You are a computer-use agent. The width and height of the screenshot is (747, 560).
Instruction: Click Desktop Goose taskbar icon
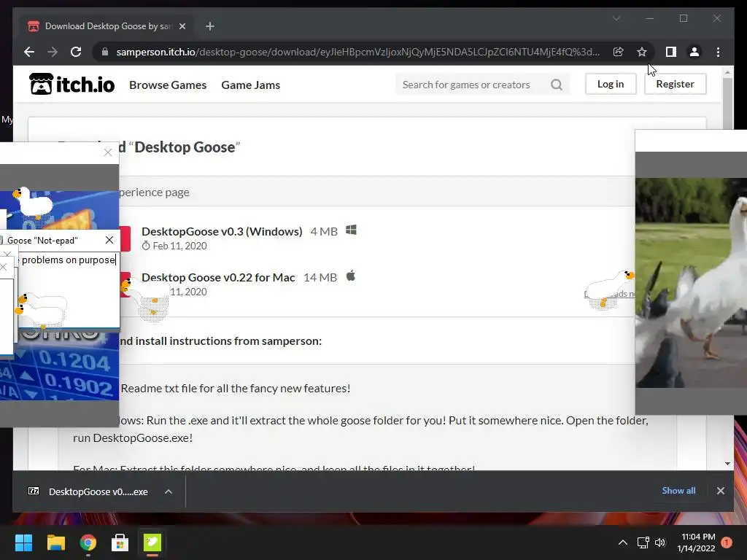(152, 542)
